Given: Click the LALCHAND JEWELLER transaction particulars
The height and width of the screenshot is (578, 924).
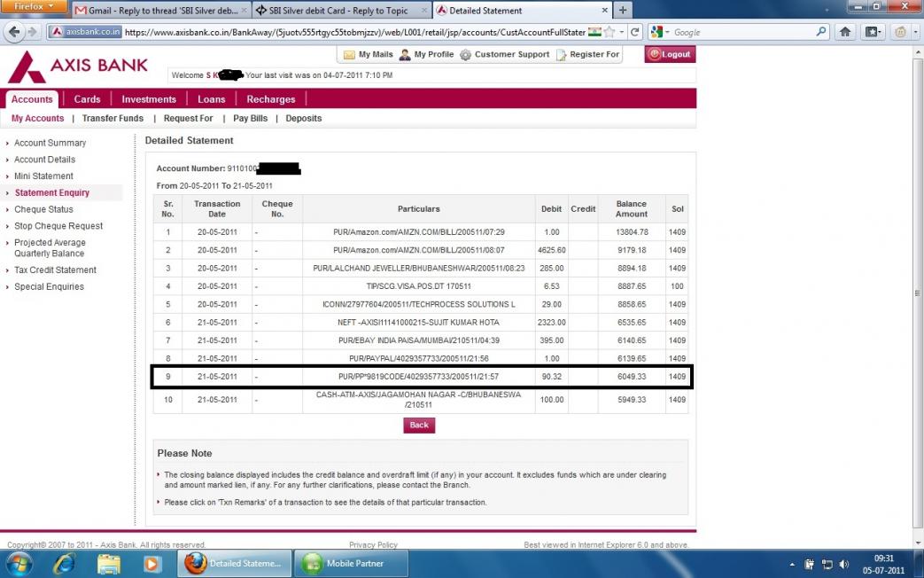Looking at the screenshot, I should click(x=418, y=268).
